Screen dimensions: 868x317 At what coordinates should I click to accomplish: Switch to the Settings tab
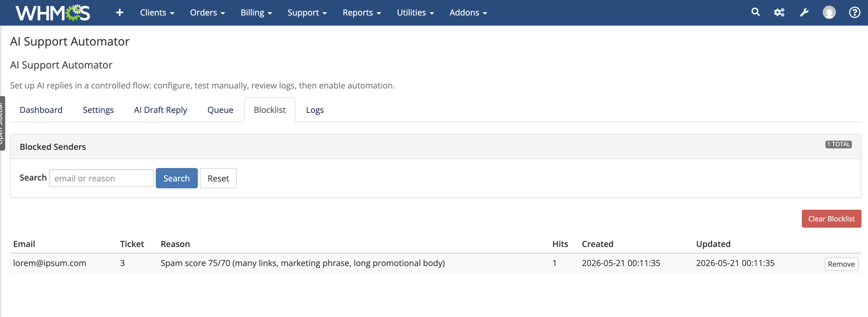point(98,110)
